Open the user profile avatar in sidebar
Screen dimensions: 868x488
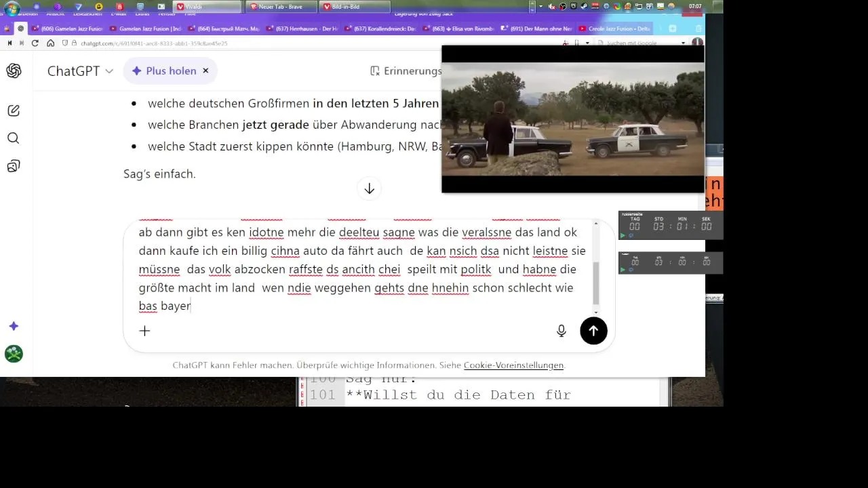pos(14,354)
